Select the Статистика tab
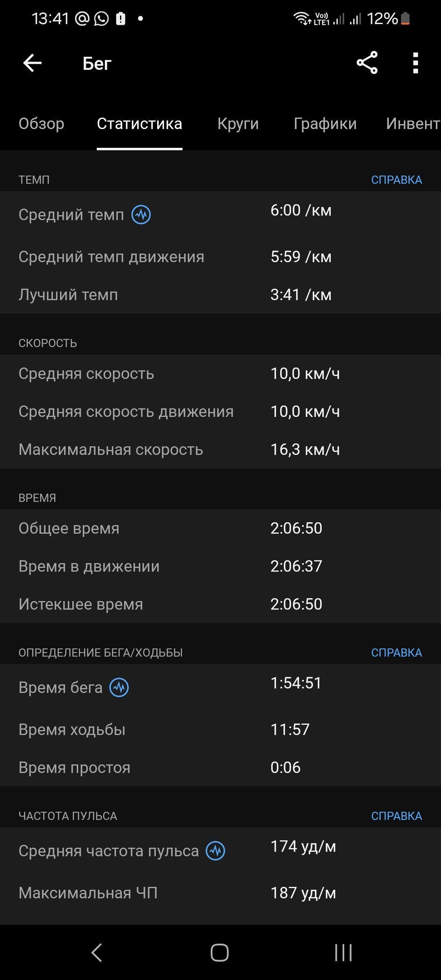 click(x=140, y=123)
